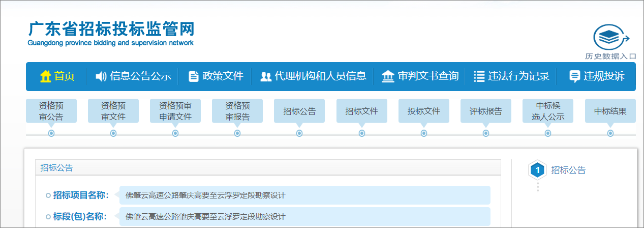Switch to the 招标文件 stage tab
Viewport: 644px width, 228px height.
coord(361,111)
